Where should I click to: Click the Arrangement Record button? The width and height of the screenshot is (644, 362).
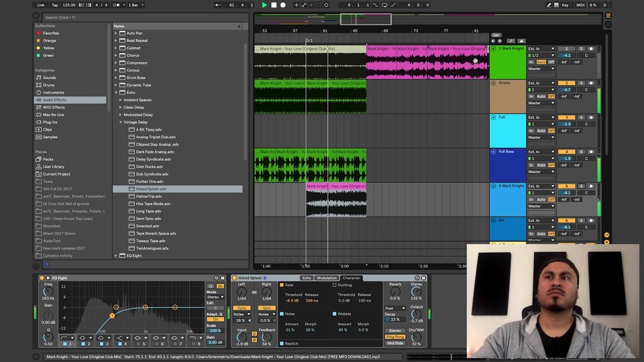283,5
